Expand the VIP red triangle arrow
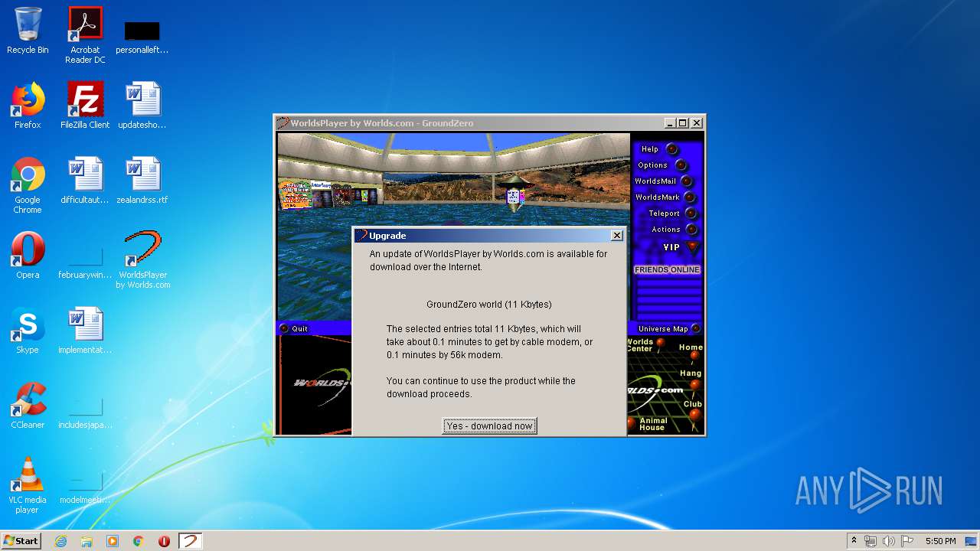 693,247
